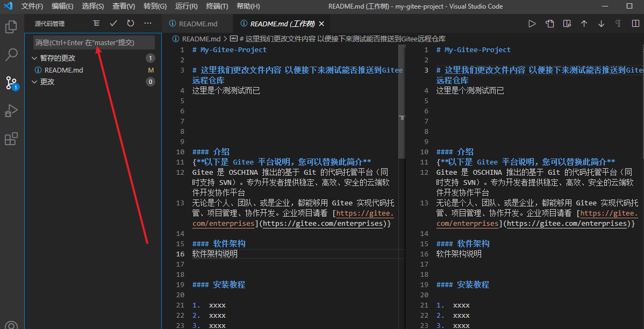Click the staged changes count badge 1
The image size is (644, 329).
(151, 58)
